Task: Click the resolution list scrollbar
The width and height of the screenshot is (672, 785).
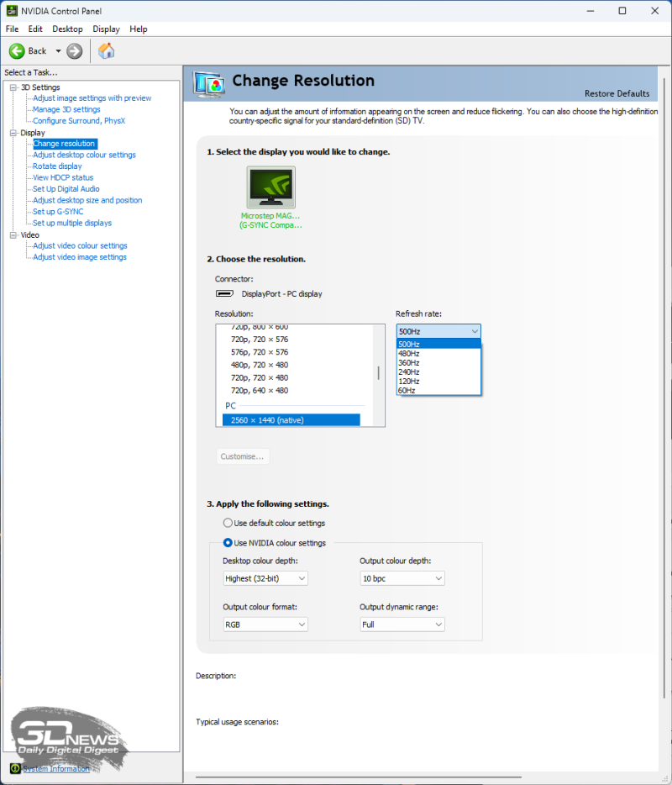Action: (x=378, y=373)
